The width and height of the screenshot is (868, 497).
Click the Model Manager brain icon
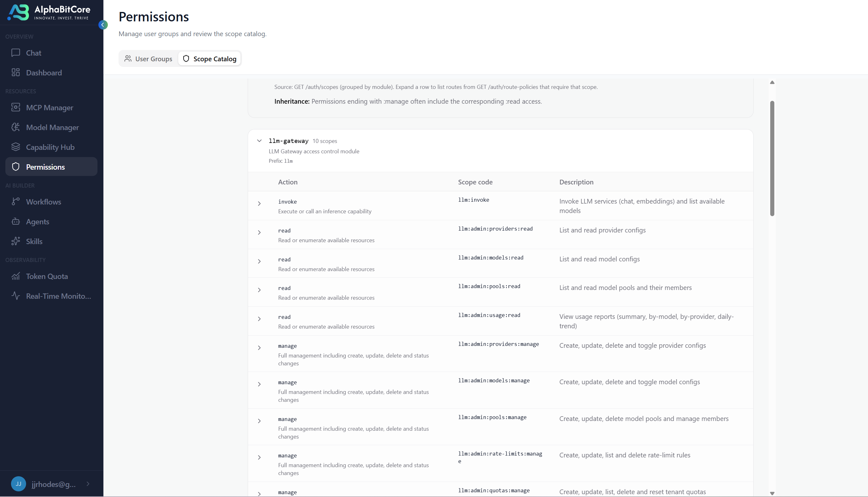click(16, 127)
